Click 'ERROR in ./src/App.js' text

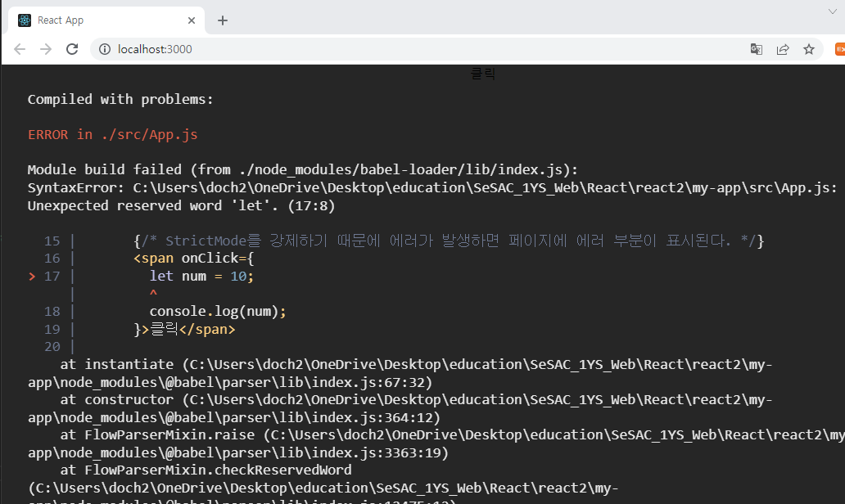113,135
